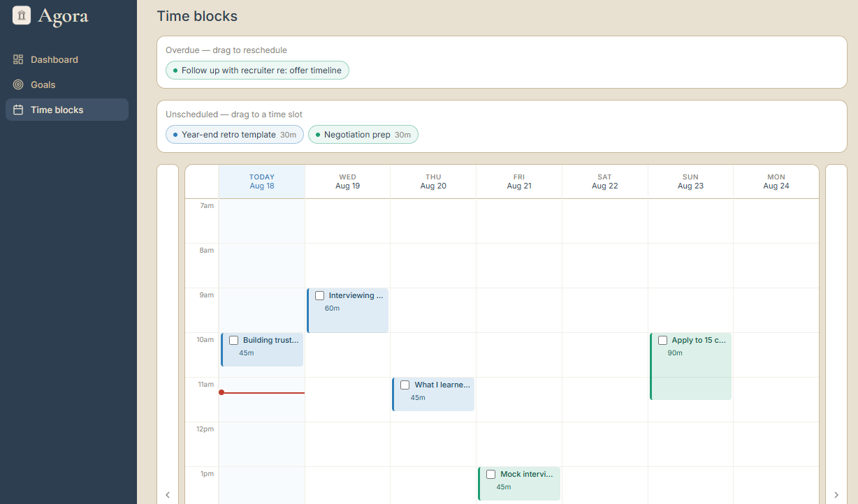Click the Overdue drag to reschedule label
The height and width of the screenshot is (504, 858).
point(226,50)
